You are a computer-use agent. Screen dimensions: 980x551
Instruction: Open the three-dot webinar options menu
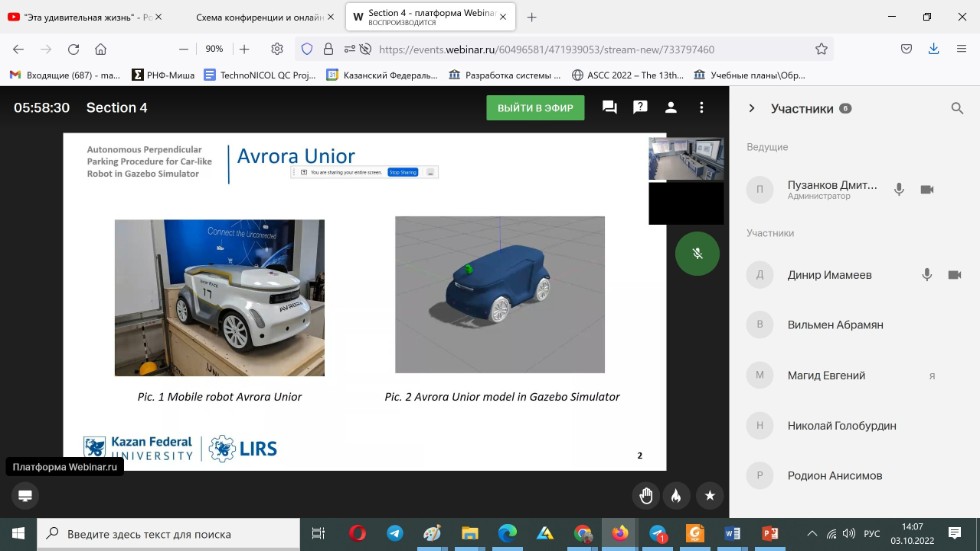pyautogui.click(x=702, y=108)
